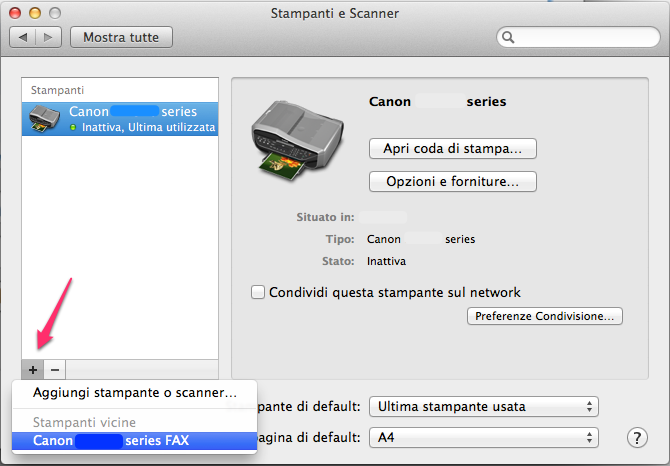Click the minus remove printer button
This screenshot has width=670, height=466.
click(x=55, y=369)
